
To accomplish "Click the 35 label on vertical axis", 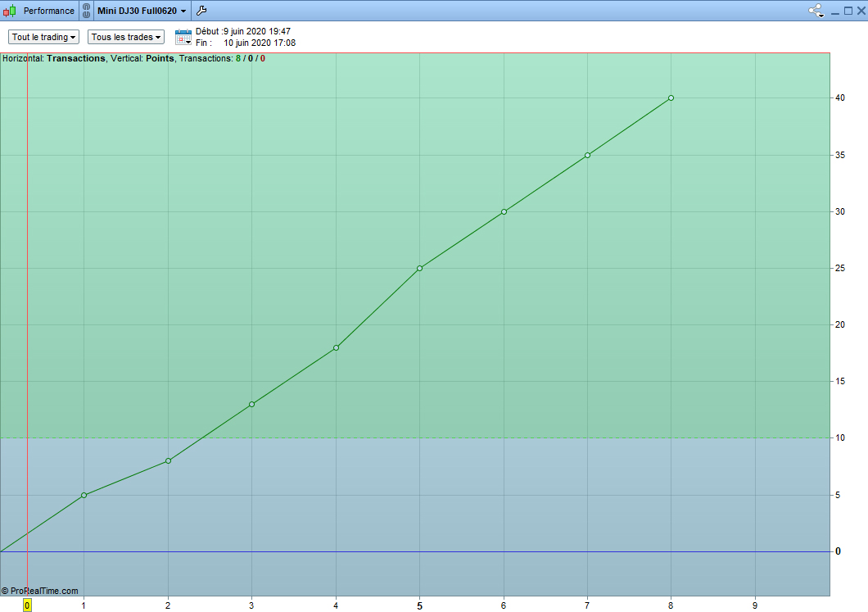I will point(840,155).
